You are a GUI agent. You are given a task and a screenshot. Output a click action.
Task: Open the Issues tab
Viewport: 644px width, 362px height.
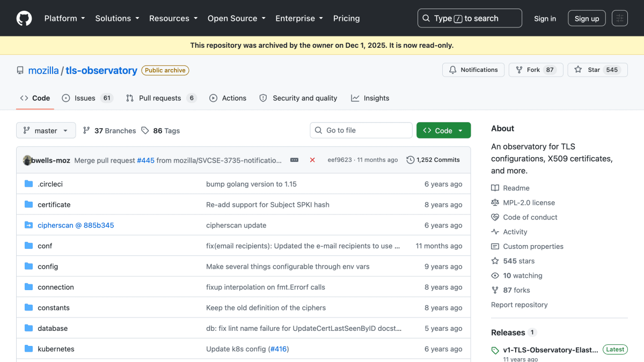(x=87, y=98)
